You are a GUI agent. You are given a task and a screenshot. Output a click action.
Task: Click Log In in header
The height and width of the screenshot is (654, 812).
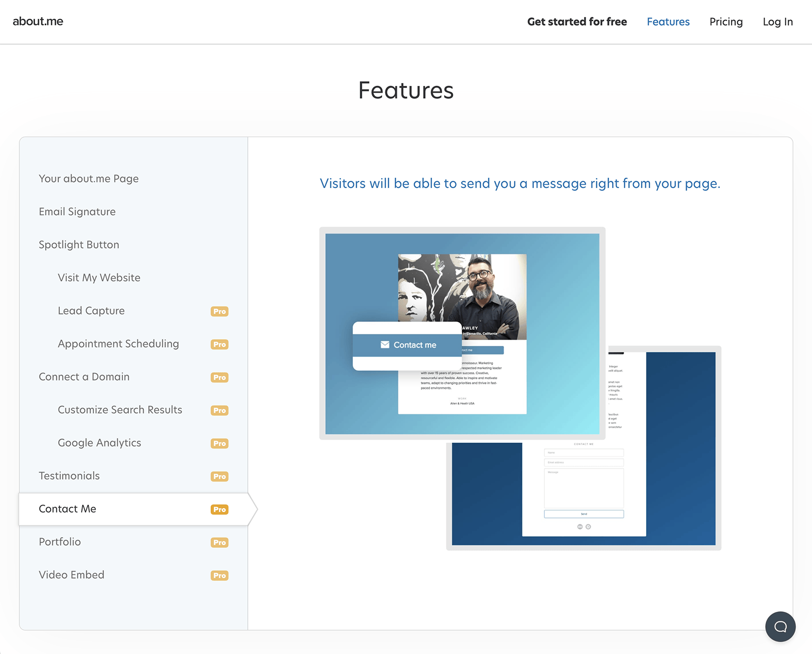tap(777, 22)
